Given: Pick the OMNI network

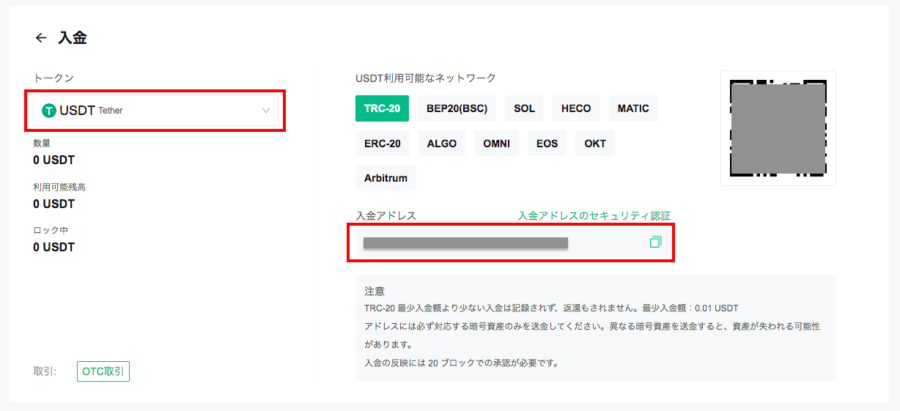Looking at the screenshot, I should tap(496, 144).
